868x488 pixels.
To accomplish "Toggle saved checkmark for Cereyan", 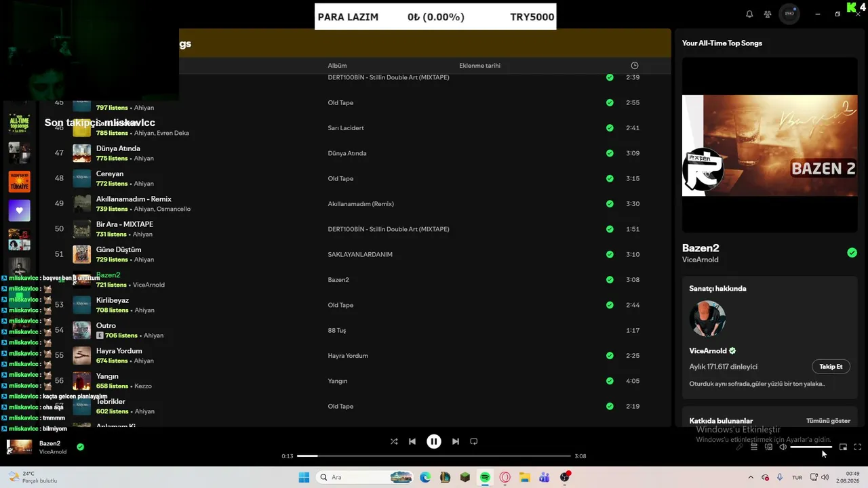I will [610, 178].
